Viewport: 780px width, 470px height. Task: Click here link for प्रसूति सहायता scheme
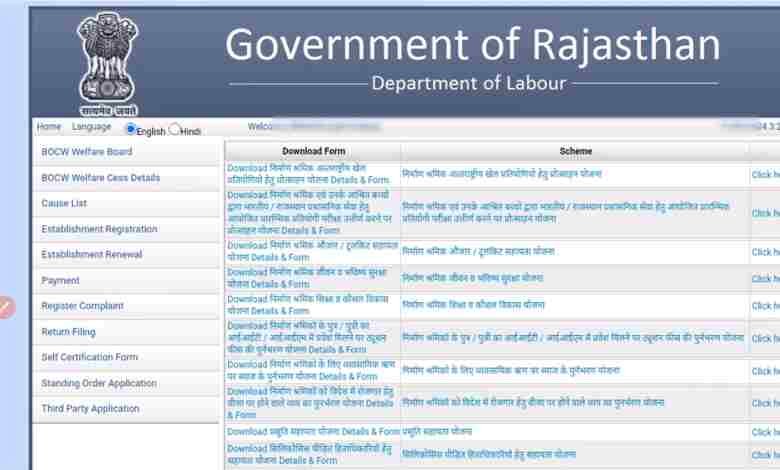point(766,432)
